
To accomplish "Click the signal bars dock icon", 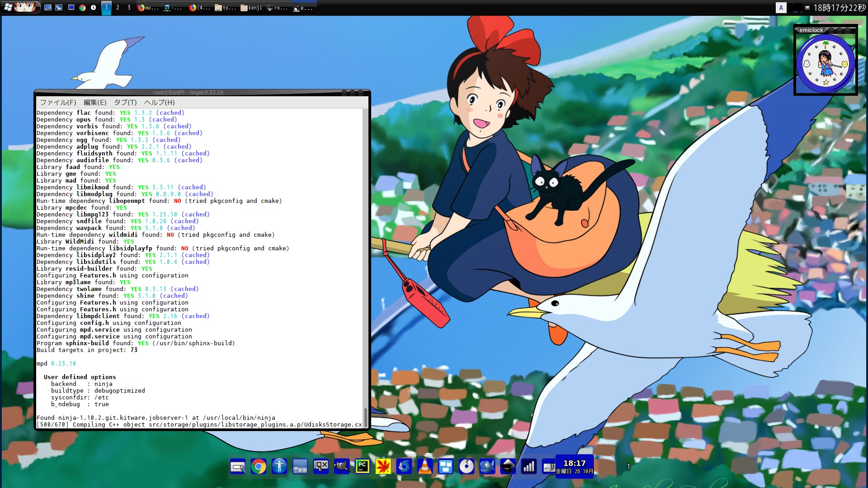I will coord(528,466).
